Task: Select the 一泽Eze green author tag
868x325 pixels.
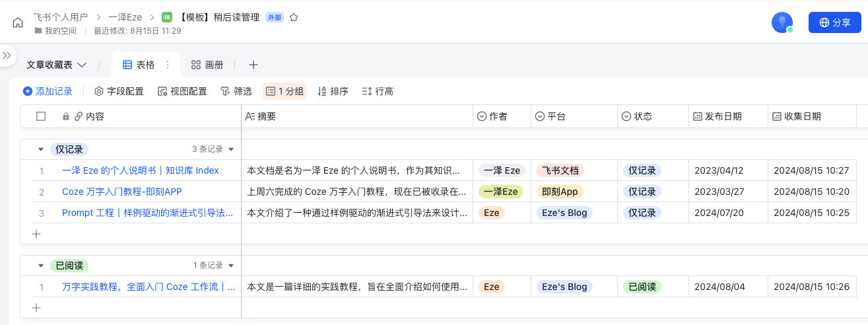Action: click(x=501, y=192)
